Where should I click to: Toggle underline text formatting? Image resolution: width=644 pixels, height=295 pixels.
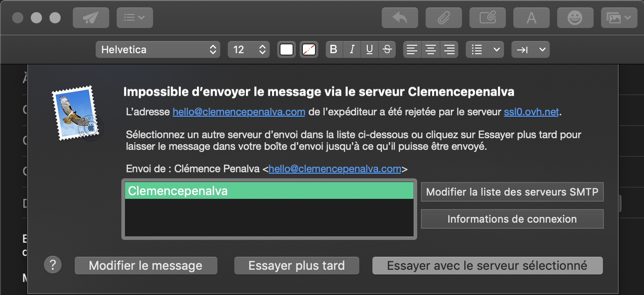(x=369, y=49)
